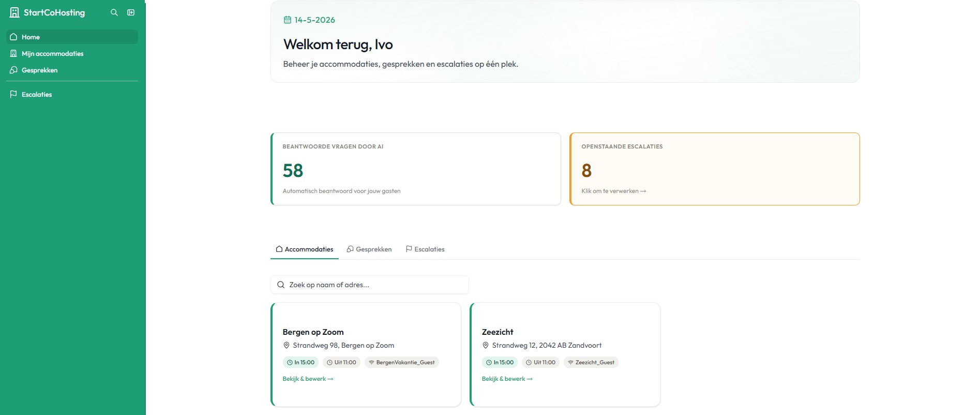
Task: Open Mijn accommodaties in the sidebar
Action: coord(72,53)
